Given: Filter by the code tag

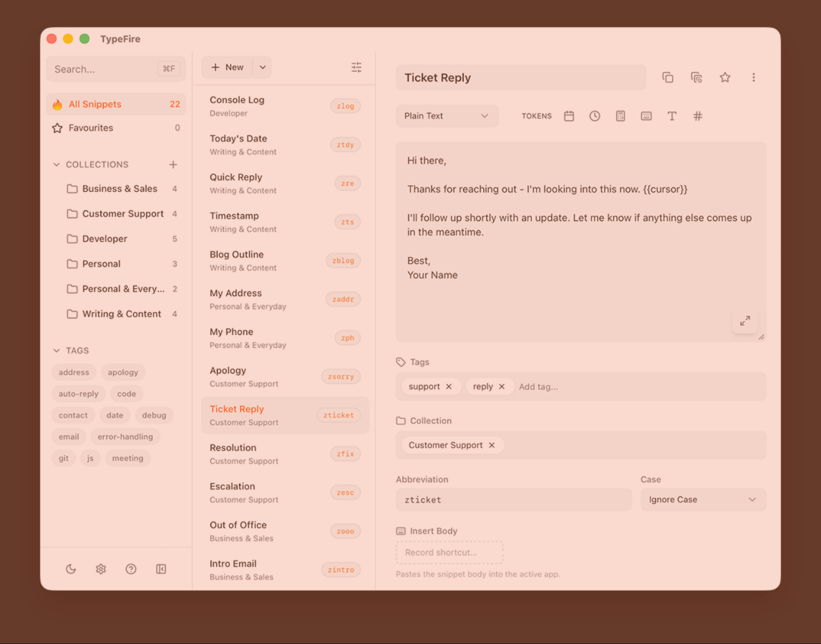Looking at the screenshot, I should click(127, 394).
